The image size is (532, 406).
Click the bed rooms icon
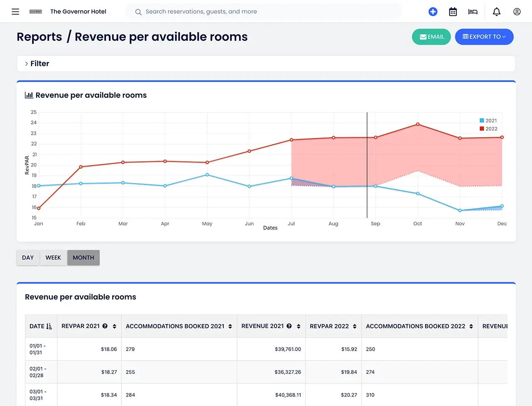[x=473, y=12]
